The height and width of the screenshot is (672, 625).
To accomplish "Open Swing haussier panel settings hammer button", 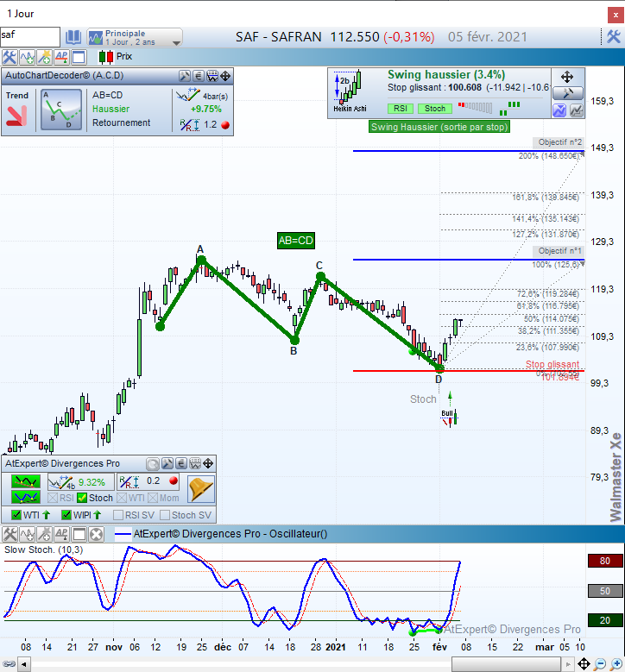I will (568, 93).
